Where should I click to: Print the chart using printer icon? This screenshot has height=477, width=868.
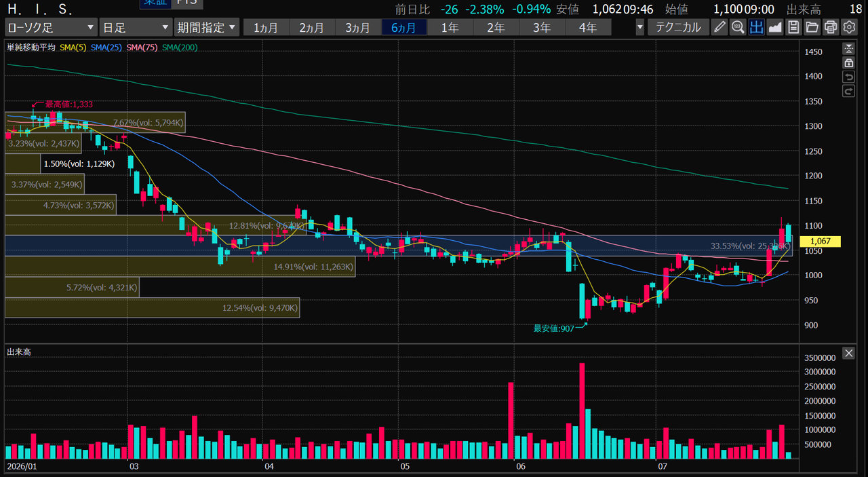click(830, 27)
